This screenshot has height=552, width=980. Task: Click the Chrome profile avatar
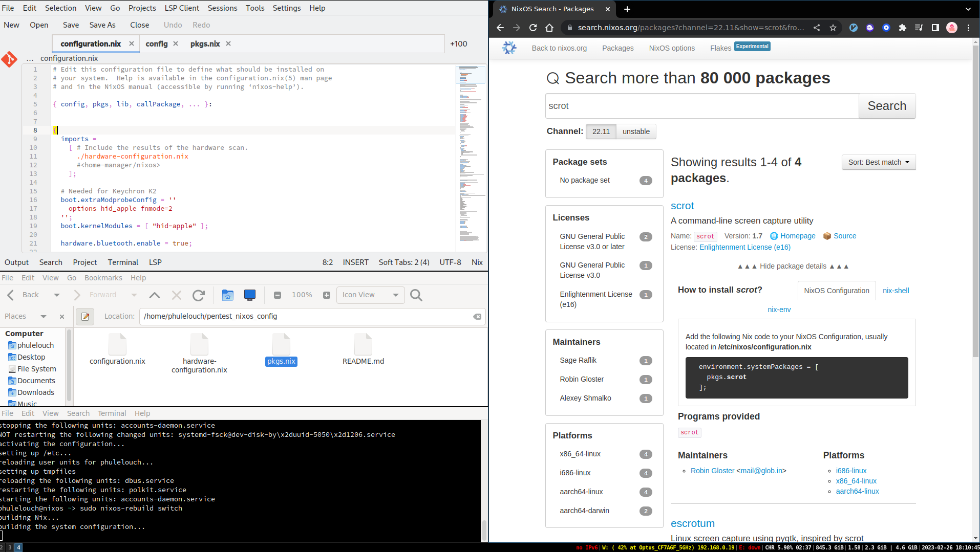[952, 28]
